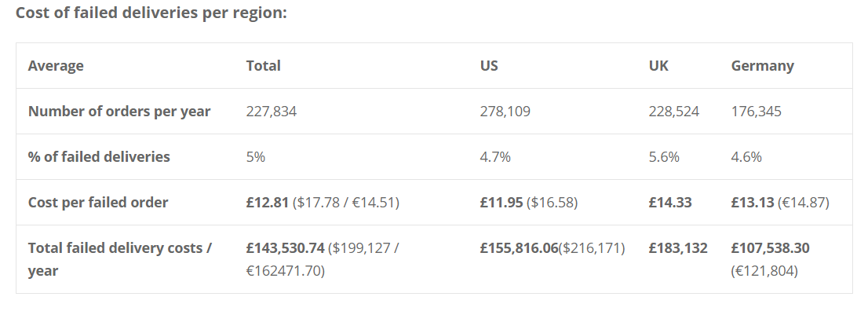Select the "Total failed delivery costs / year" label
Image resolution: width=868 pixels, height=326 pixels.
(120, 259)
